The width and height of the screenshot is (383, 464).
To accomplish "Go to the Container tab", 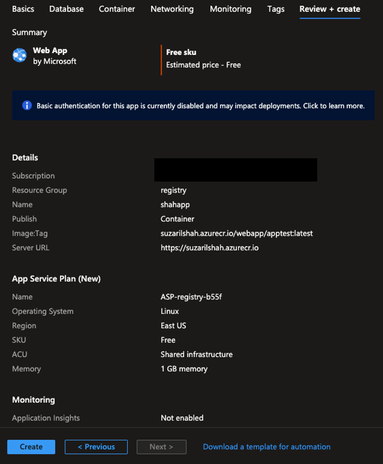I will [117, 9].
